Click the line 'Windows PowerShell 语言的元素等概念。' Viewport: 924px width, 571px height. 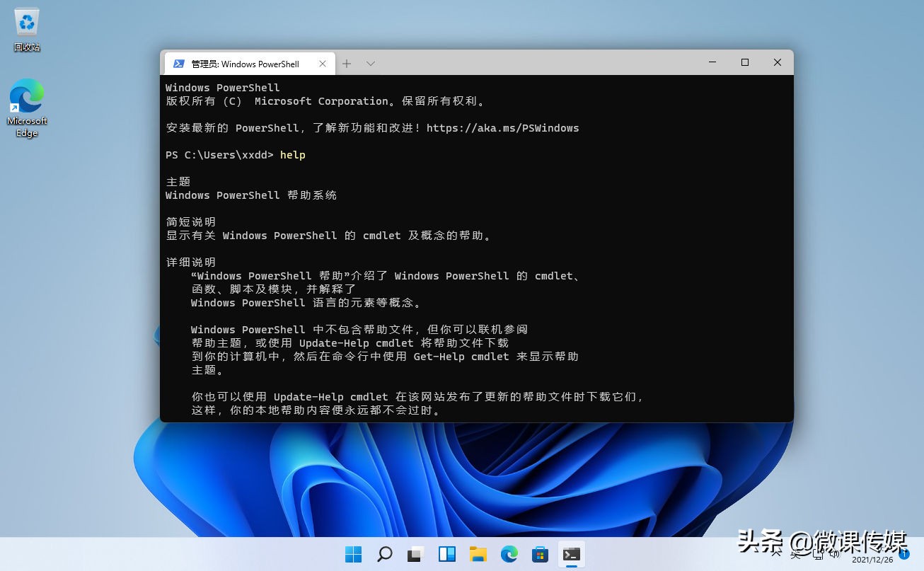coord(306,303)
